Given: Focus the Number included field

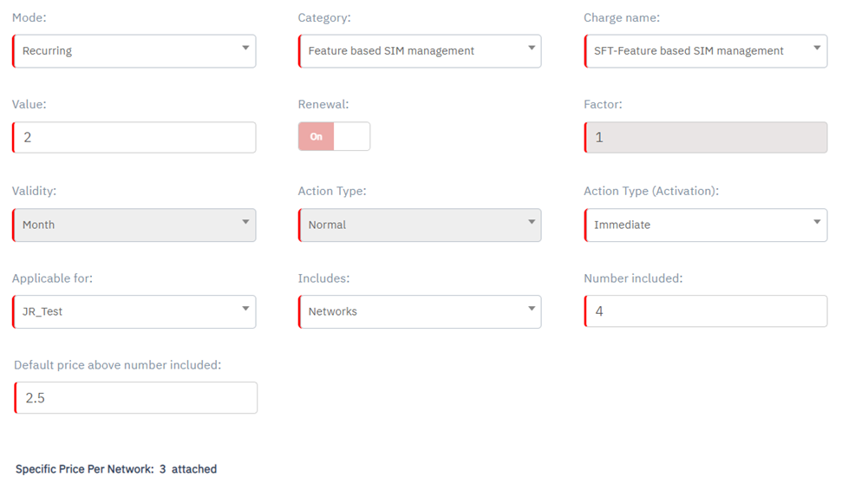Looking at the screenshot, I should click(x=706, y=311).
